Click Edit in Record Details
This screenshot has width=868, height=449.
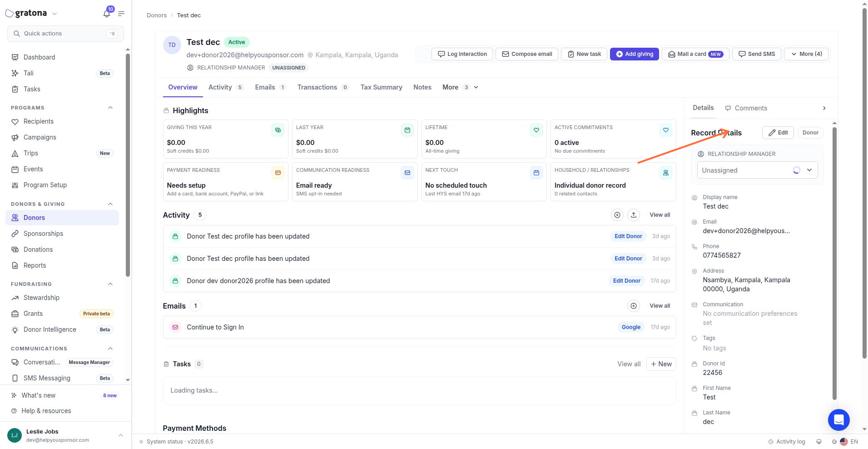778,133
